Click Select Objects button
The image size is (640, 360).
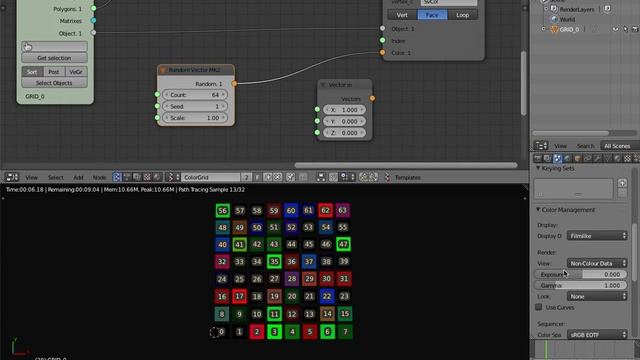[x=54, y=83]
